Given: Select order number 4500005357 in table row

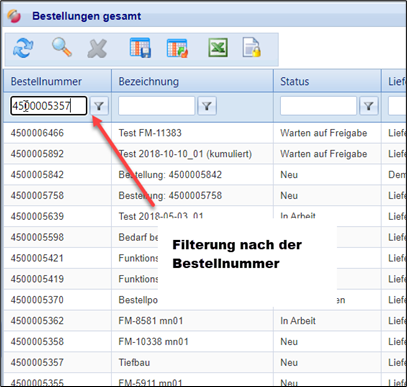Looking at the screenshot, I should 37,363.
